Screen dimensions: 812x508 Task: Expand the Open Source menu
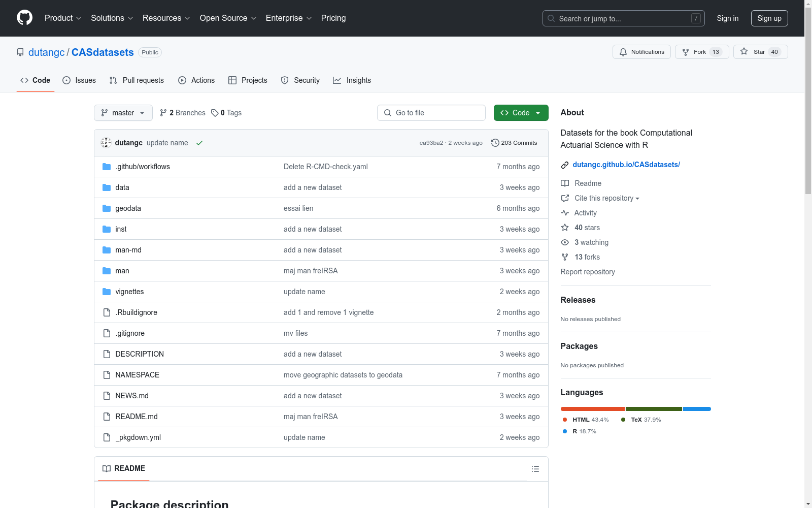[228, 18]
